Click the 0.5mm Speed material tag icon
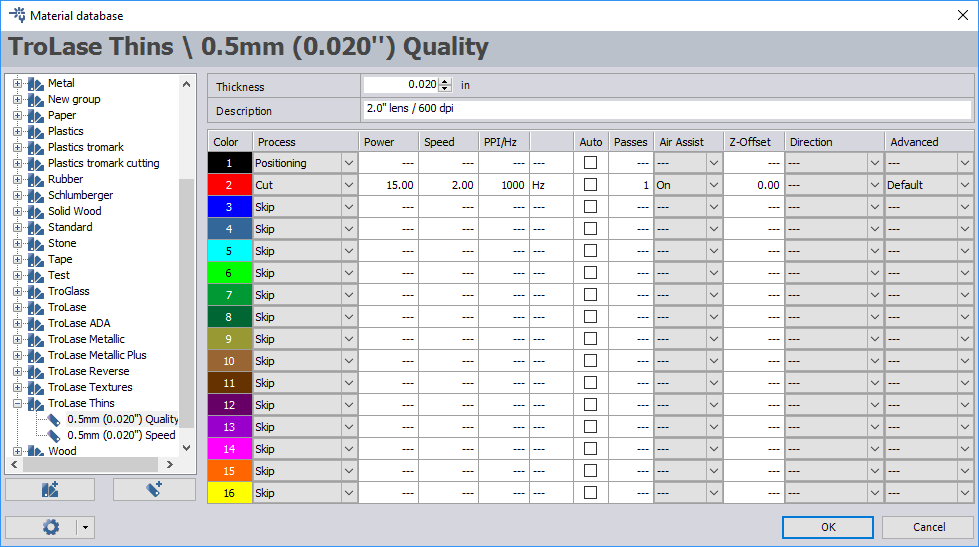The height and width of the screenshot is (547, 979). click(54, 435)
